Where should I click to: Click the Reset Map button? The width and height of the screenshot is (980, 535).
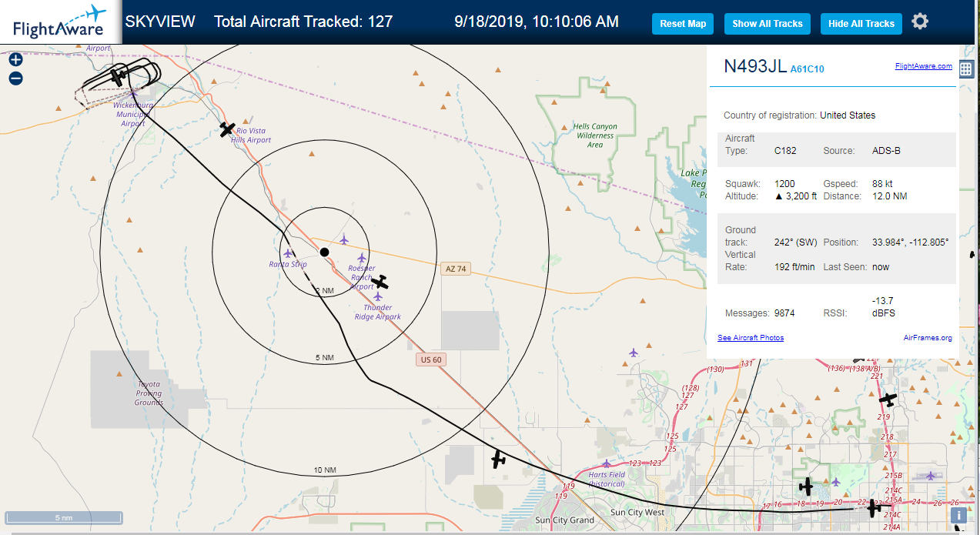pos(683,24)
